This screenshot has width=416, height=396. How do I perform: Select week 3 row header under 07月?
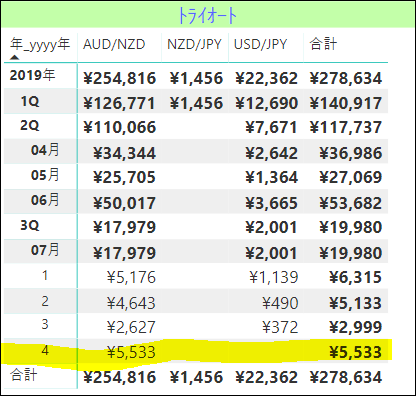[x=45, y=324]
